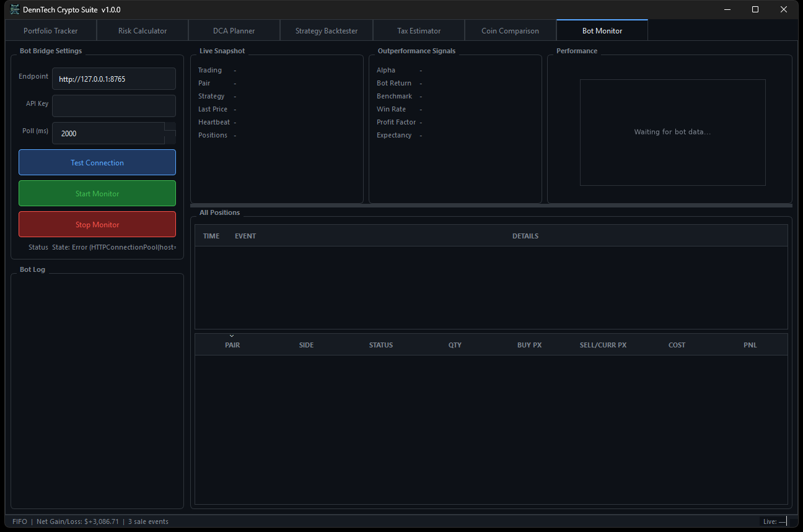Screen dimensions: 803x532
Task: Click the QTY column header
Action: (x=455, y=345)
